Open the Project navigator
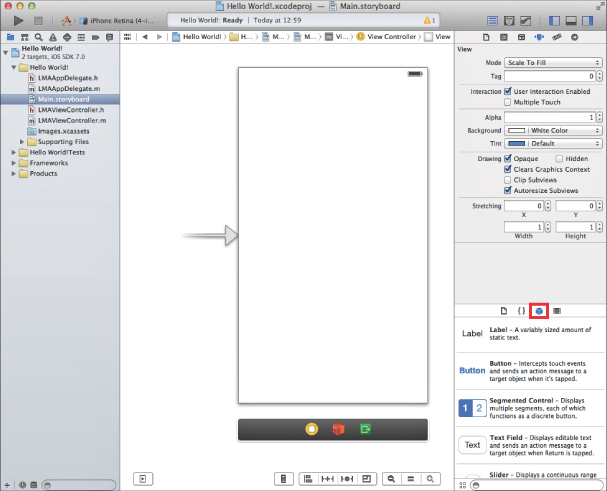The width and height of the screenshot is (607, 491). 10,37
